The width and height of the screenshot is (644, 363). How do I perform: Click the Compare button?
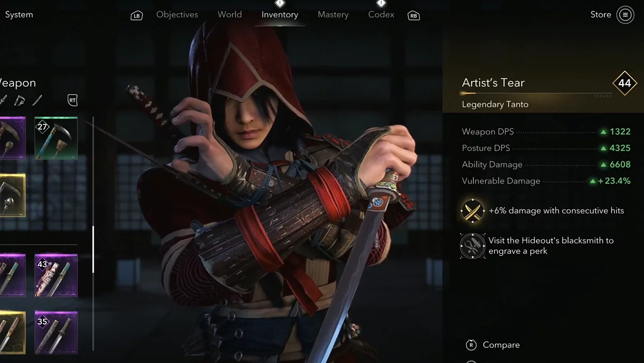pyautogui.click(x=493, y=345)
